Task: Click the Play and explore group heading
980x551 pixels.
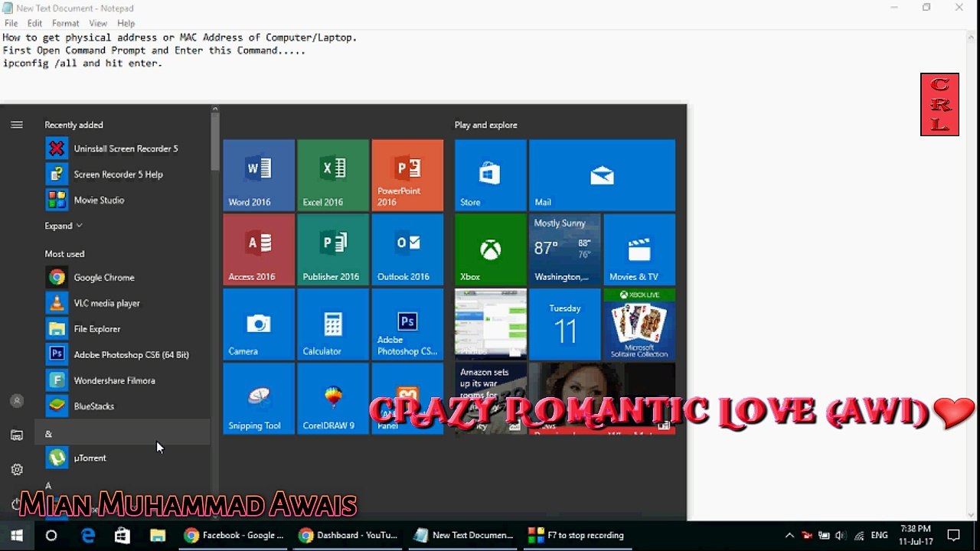Action: [486, 125]
